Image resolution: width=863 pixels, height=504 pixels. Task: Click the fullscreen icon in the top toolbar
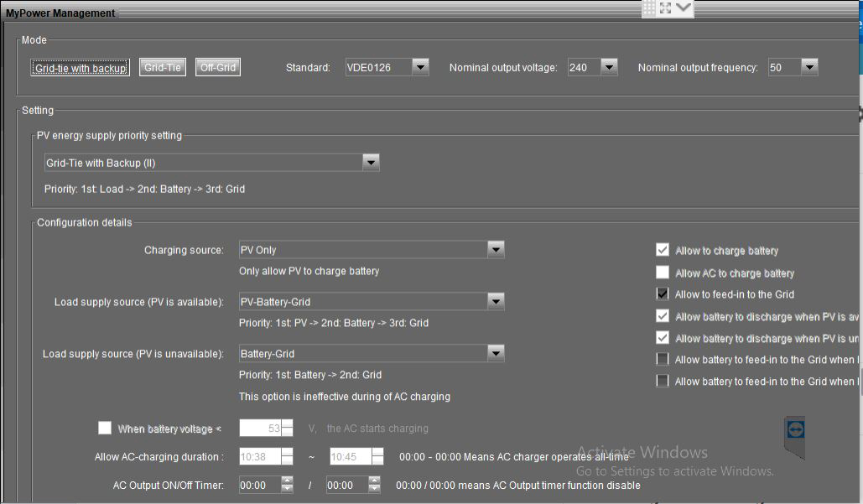click(667, 8)
